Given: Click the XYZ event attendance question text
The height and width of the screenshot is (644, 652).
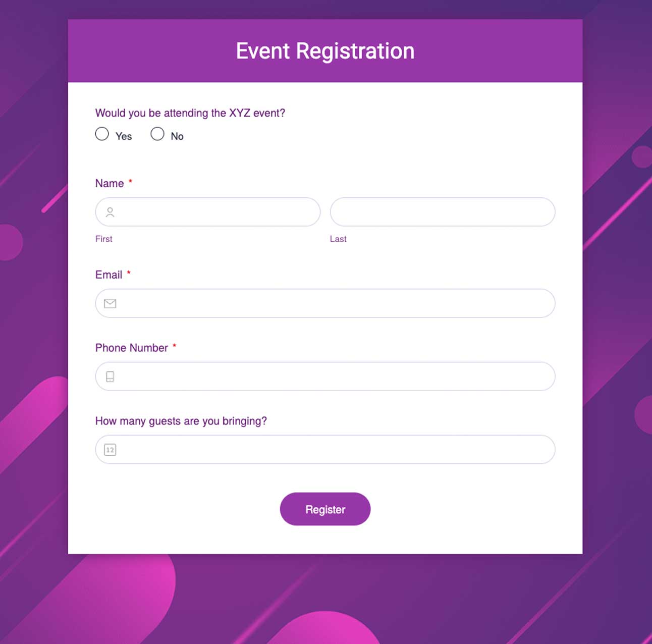Looking at the screenshot, I should [x=190, y=113].
